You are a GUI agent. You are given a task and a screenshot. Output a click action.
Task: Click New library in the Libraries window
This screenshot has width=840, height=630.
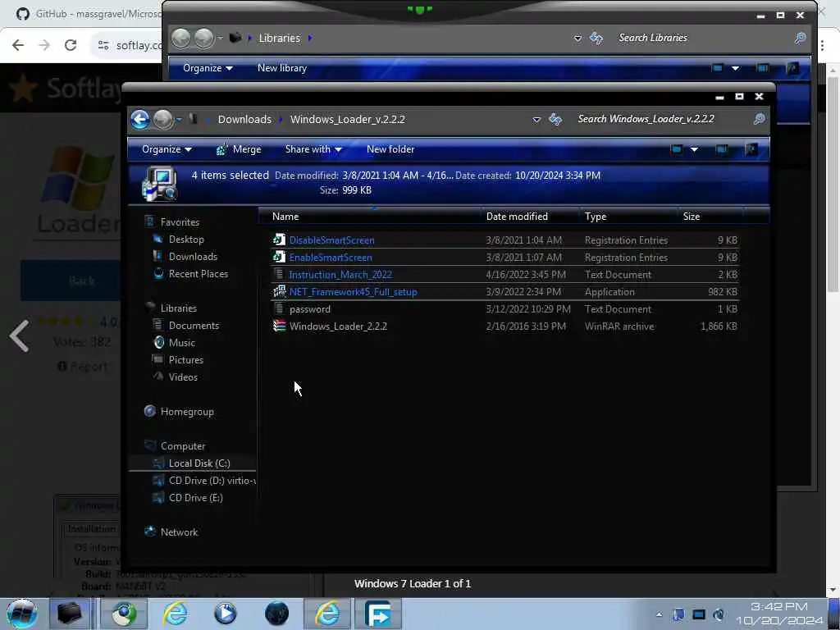coord(282,68)
